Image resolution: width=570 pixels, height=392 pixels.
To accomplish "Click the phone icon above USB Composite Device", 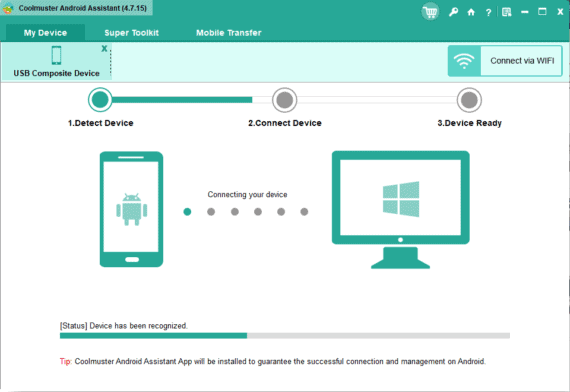I will (56, 55).
